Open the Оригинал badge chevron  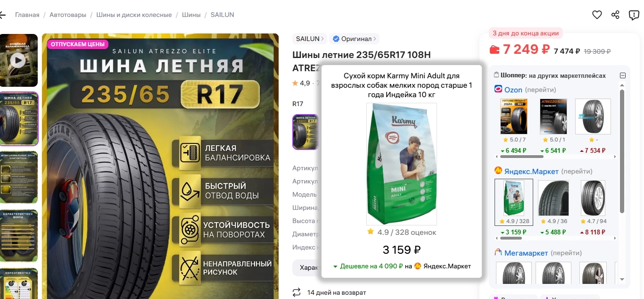(354, 39)
